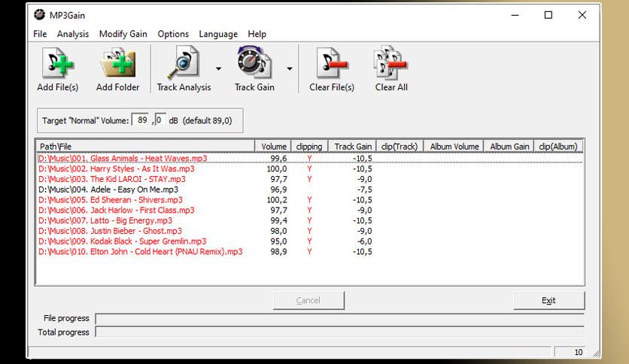Screen dimensions: 629x364
Task: Open the Help menu
Action: tap(257, 34)
